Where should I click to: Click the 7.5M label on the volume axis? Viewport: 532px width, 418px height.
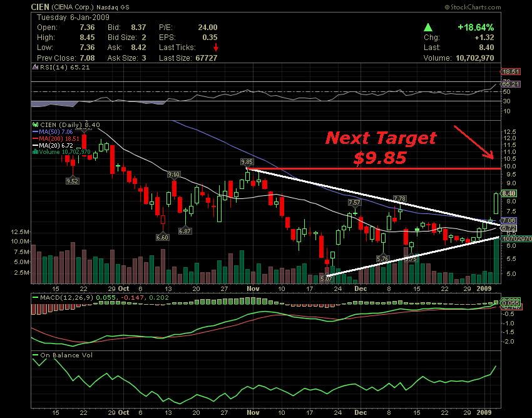point(22,252)
